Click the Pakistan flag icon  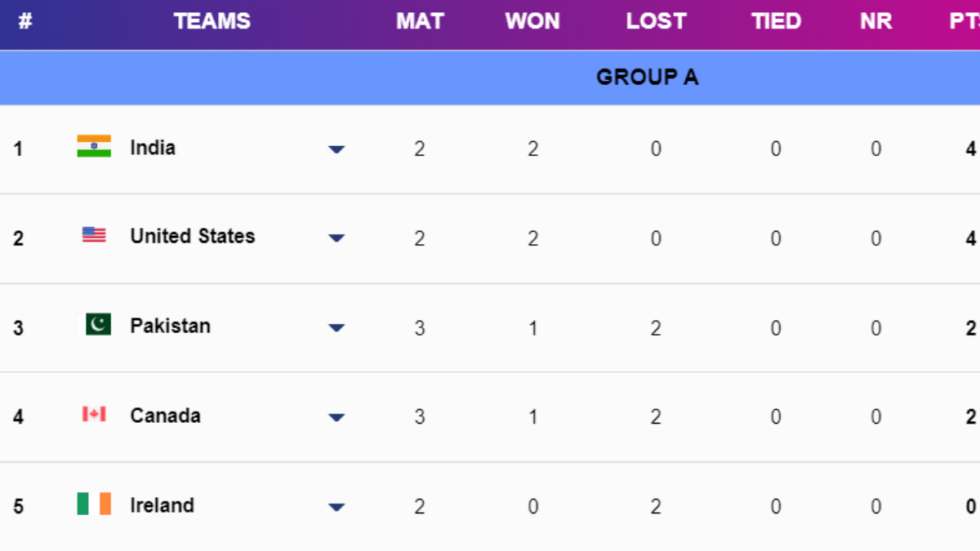point(97,325)
